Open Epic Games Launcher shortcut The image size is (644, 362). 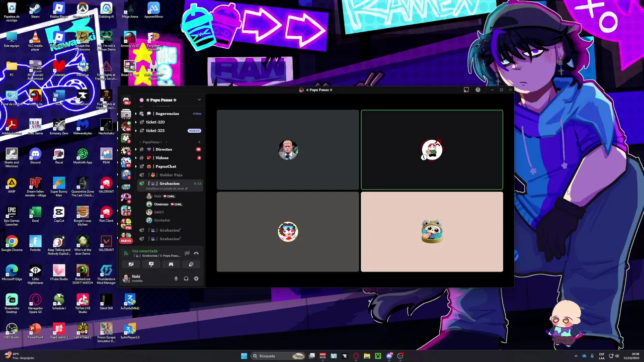point(12,216)
